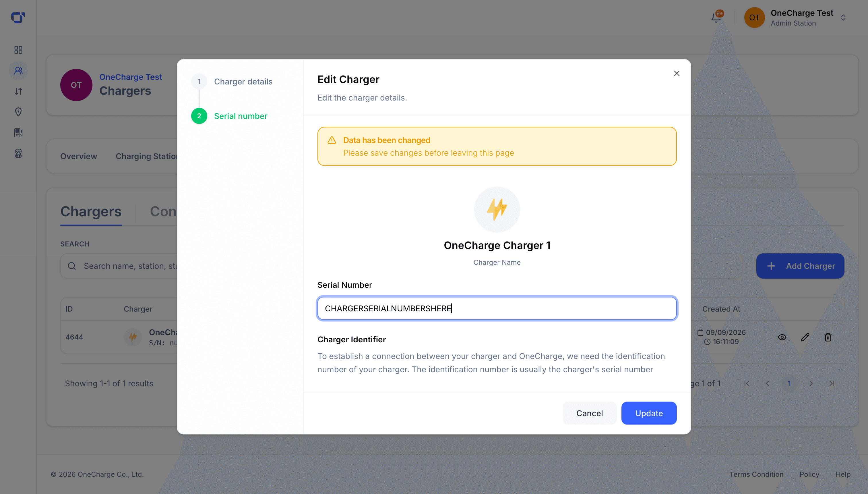Viewport: 868px width, 494px height.
Task: Cancel editing the charger
Action: pos(589,413)
